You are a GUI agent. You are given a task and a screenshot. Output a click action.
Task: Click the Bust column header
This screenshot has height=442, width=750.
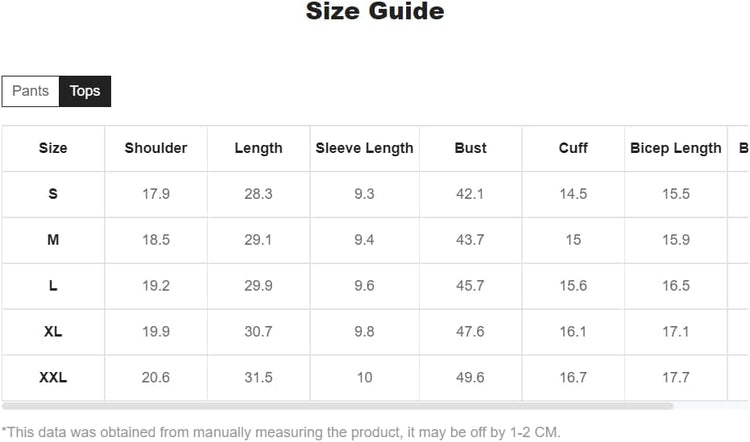click(470, 148)
